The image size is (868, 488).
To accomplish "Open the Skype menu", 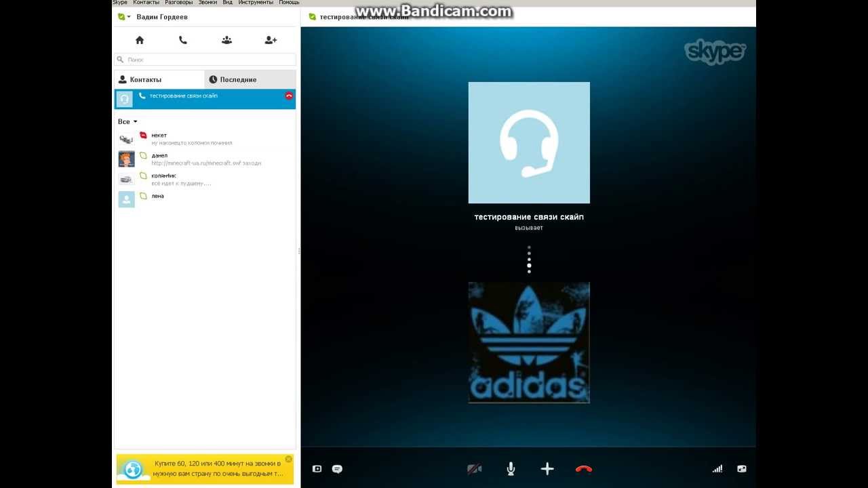I will [x=120, y=3].
